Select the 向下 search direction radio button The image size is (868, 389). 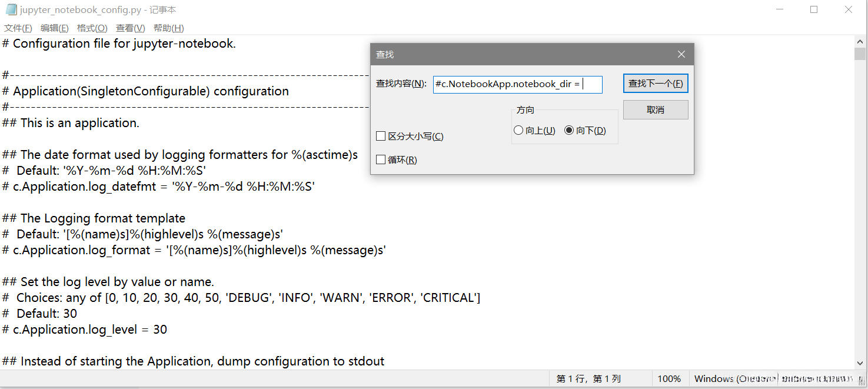pos(569,131)
